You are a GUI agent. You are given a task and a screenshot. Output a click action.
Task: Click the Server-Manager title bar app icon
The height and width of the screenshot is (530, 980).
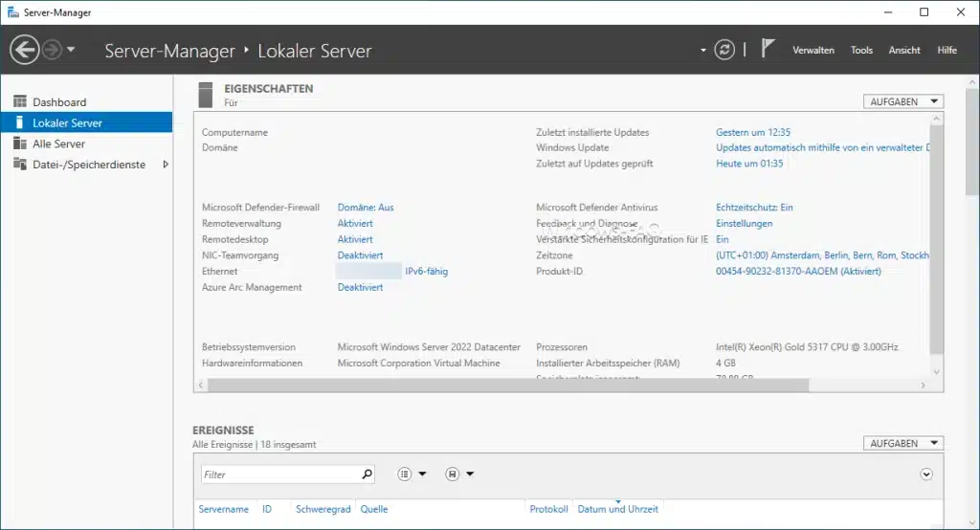point(12,11)
